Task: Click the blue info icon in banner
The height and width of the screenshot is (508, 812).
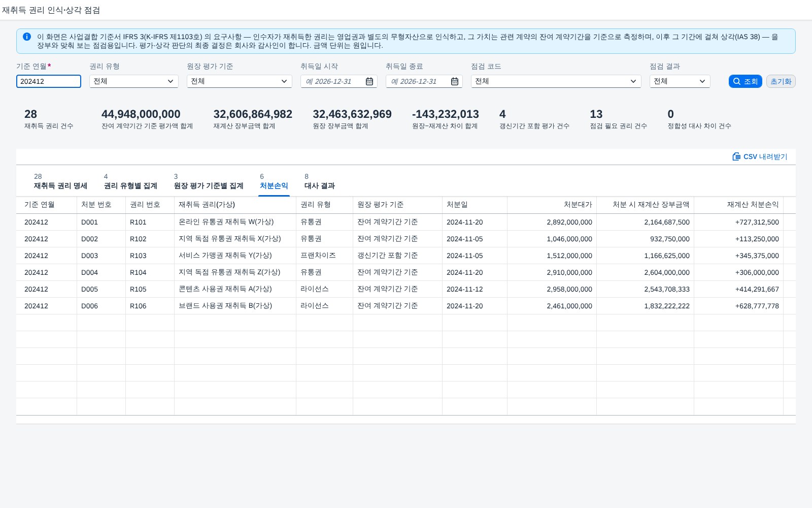Action: (27, 37)
